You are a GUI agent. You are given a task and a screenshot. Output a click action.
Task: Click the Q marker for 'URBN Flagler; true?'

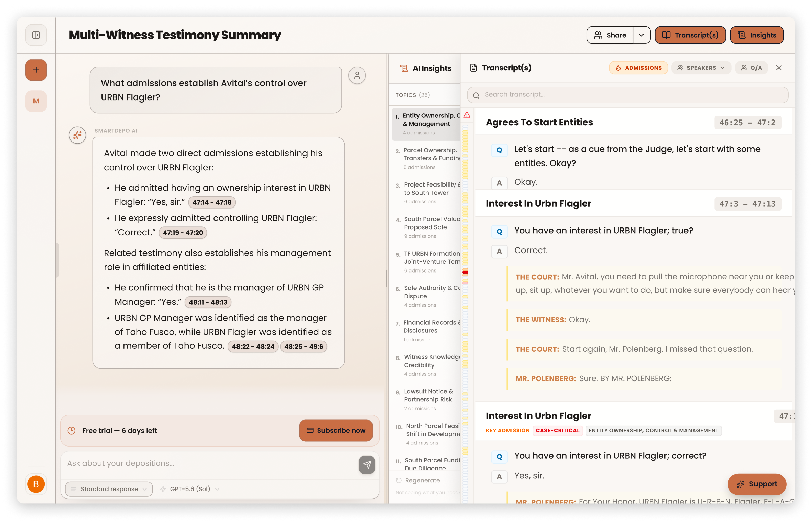(499, 232)
